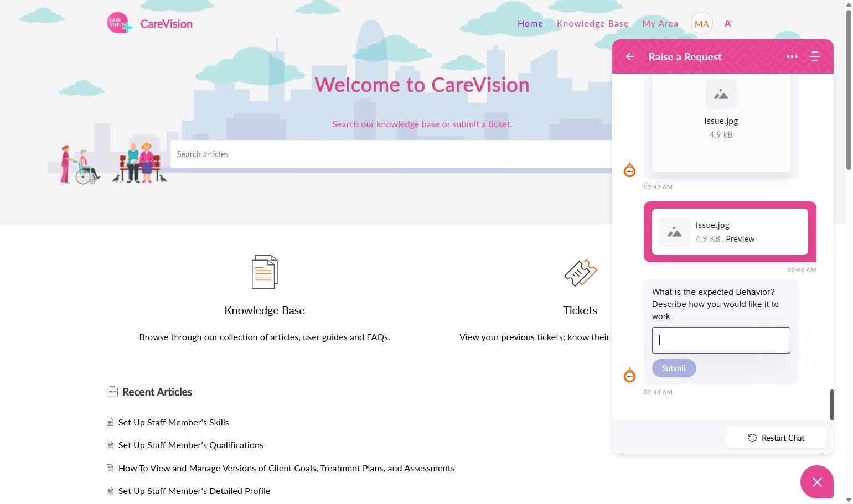Open the chat three-dots options menu
The image size is (853, 504).
tap(792, 56)
